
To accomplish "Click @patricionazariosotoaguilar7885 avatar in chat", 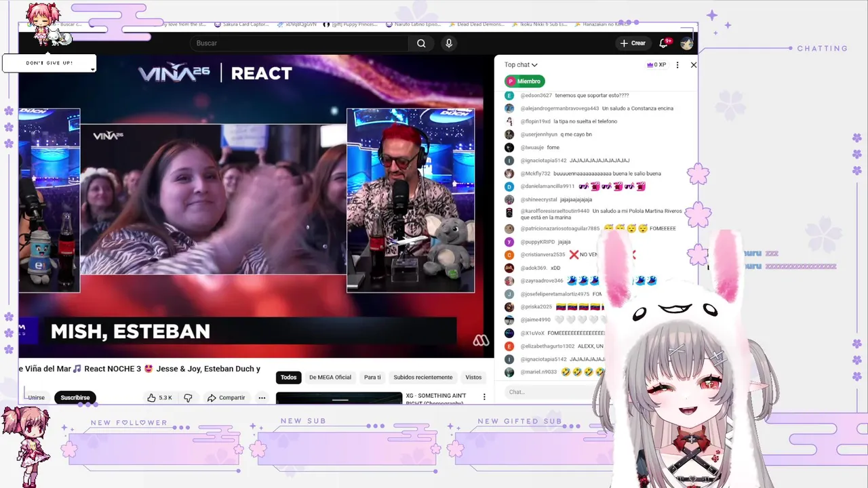I will point(509,228).
